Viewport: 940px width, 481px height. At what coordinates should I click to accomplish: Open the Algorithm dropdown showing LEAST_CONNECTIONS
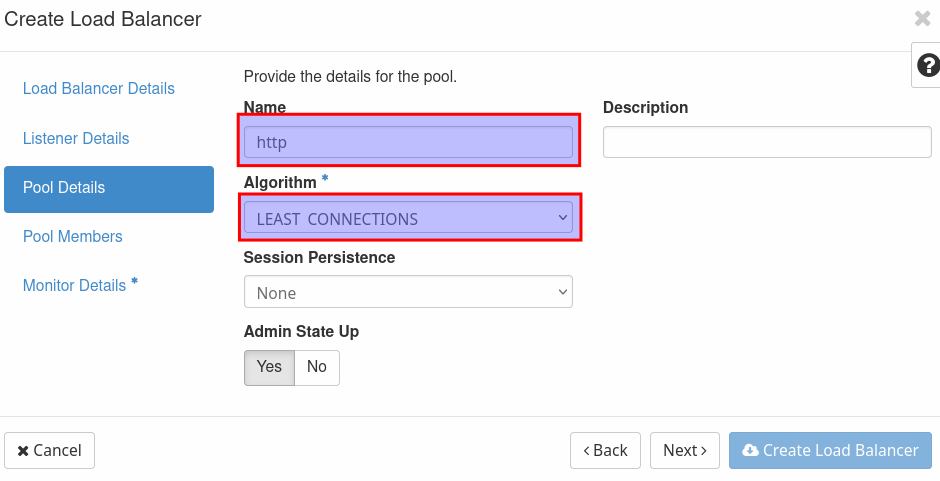408,219
